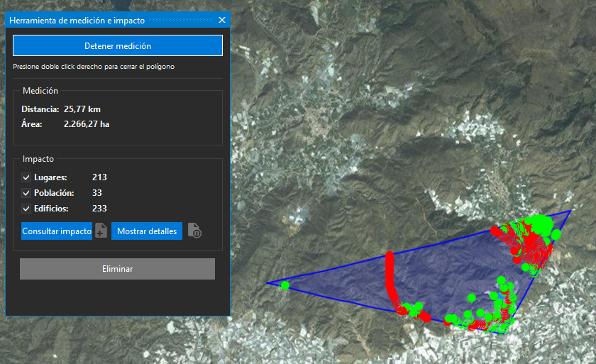Uncheck the Lugares checkbox

point(26,177)
